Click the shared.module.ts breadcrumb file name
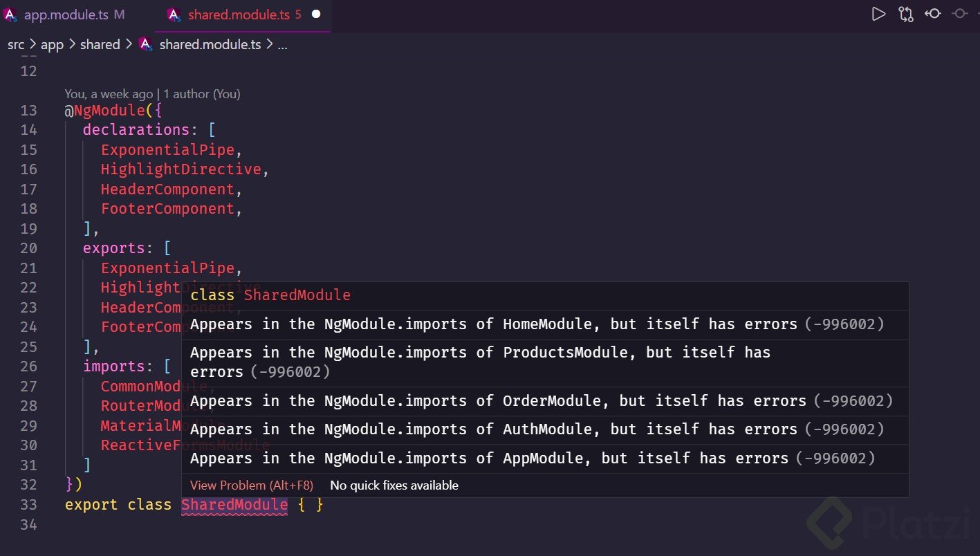Viewport: 980px width, 556px height. tap(210, 44)
